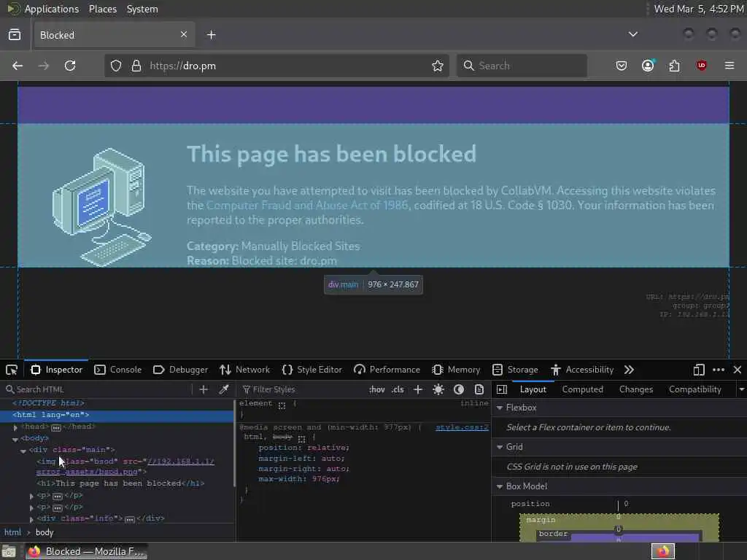
Task: Add a new style rule
Action: (x=418, y=389)
